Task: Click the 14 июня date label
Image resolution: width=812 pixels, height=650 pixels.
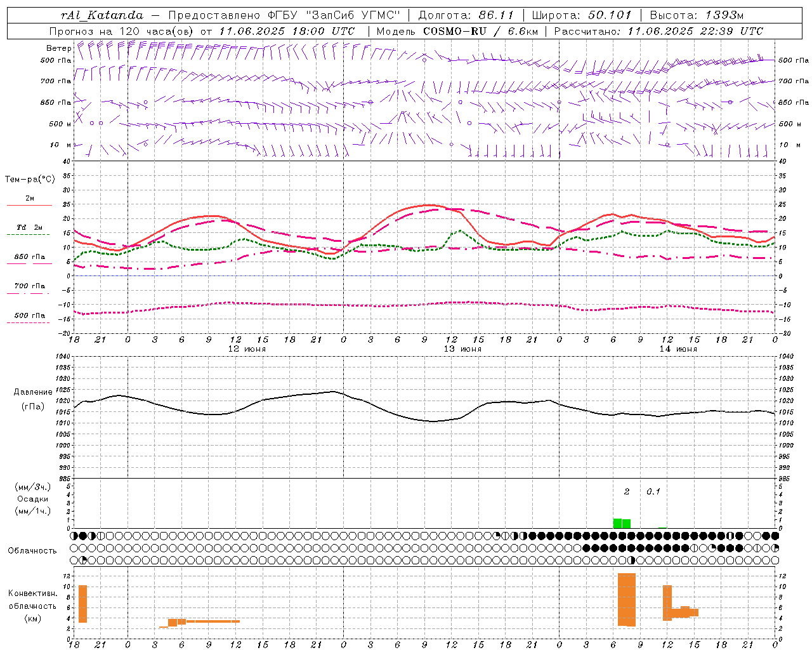Action: 678,349
